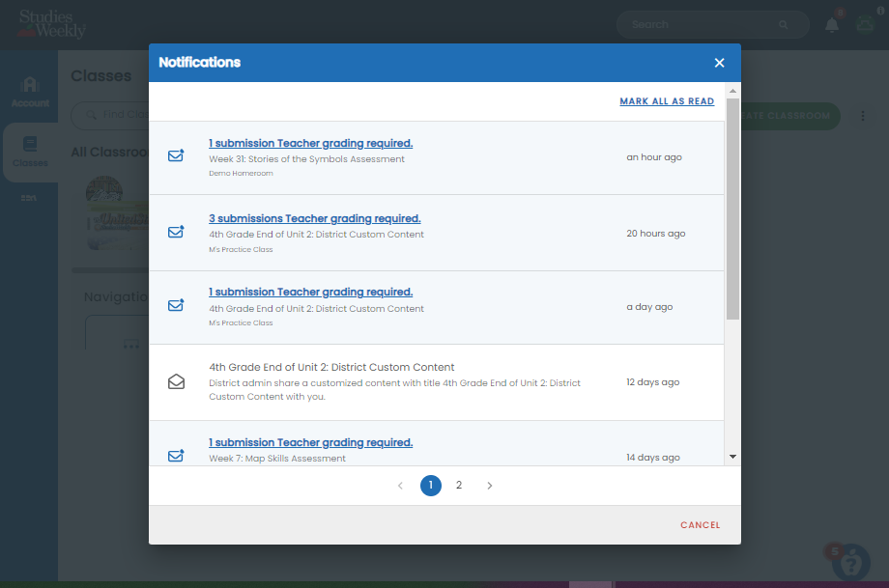Open the help question mark bubble
Screen dimensions: 889x588
[x=851, y=563]
